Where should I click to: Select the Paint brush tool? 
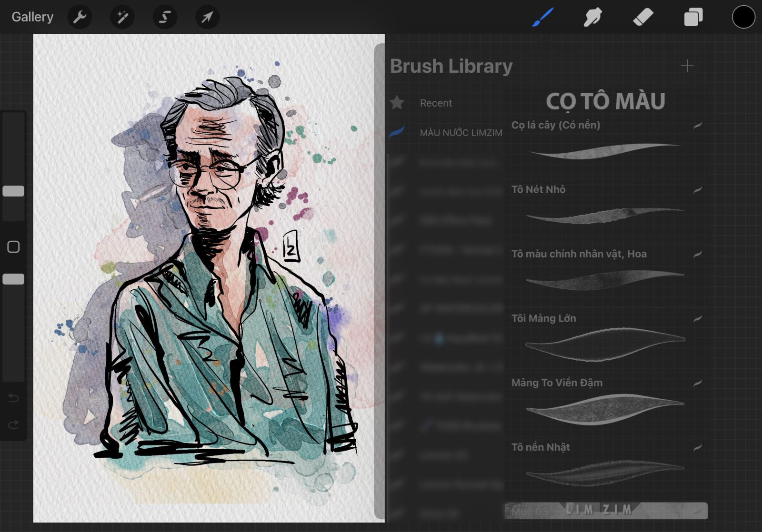pos(542,18)
